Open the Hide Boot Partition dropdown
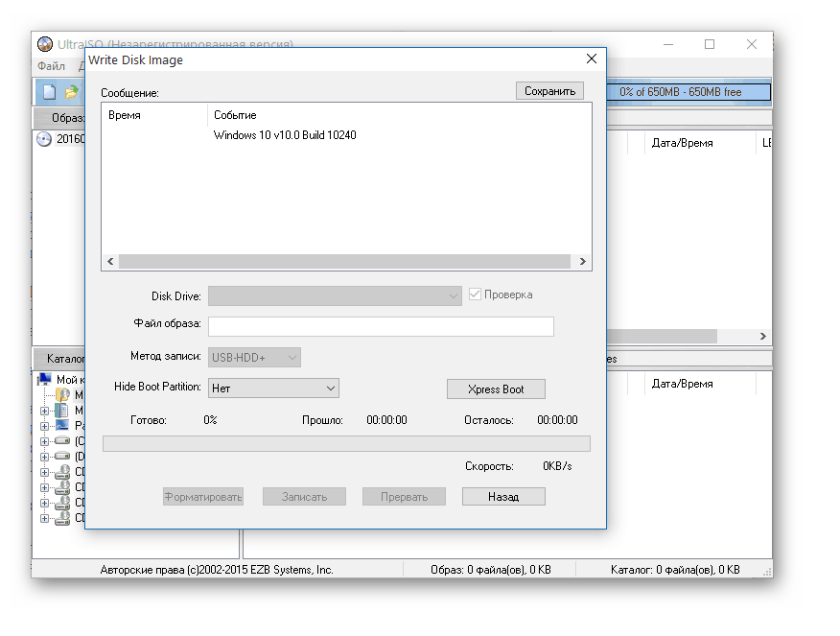 point(273,388)
